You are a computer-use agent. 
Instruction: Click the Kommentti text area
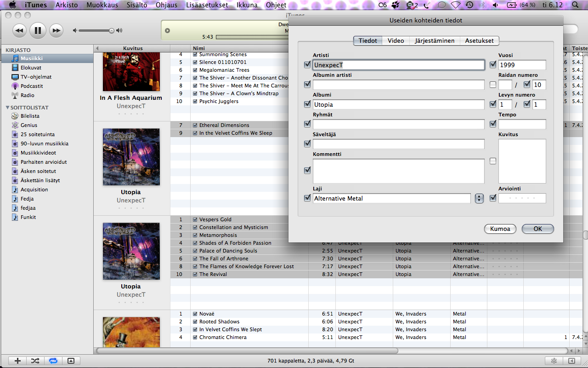(399, 171)
